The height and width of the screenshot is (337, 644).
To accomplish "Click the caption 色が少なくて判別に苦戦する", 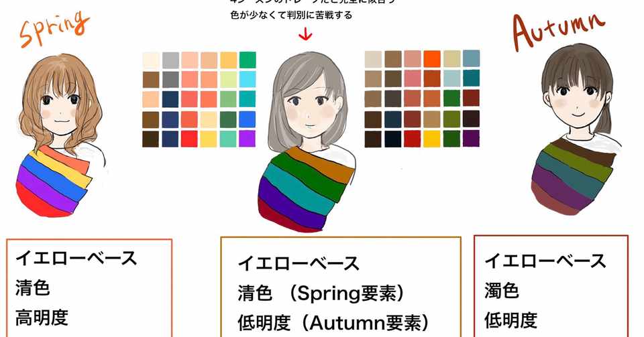I will [290, 15].
